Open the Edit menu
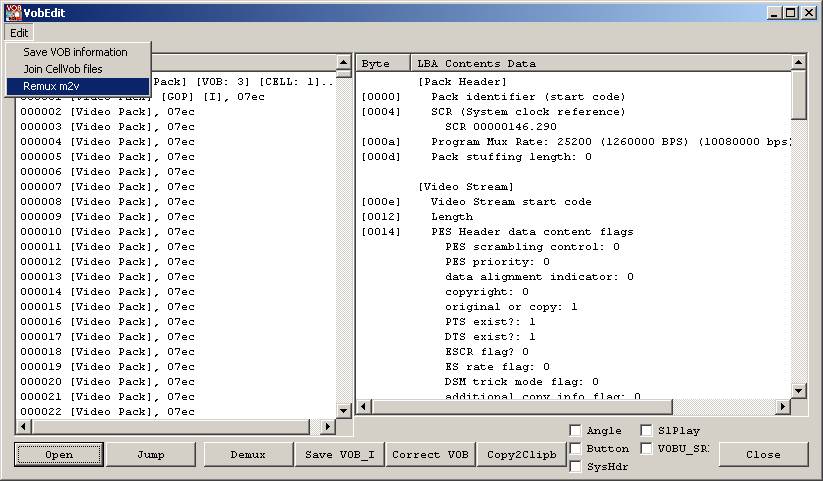The height and width of the screenshot is (481, 823). pyautogui.click(x=19, y=33)
